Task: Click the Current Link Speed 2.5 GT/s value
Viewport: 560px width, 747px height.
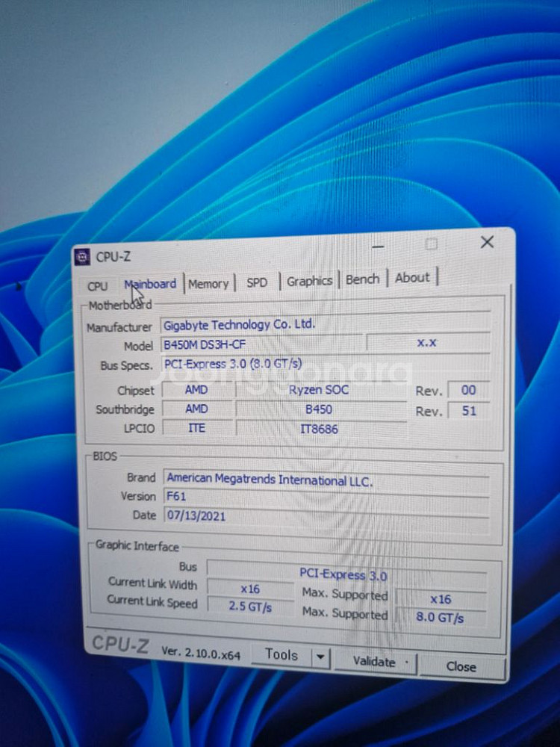Action: [x=250, y=607]
